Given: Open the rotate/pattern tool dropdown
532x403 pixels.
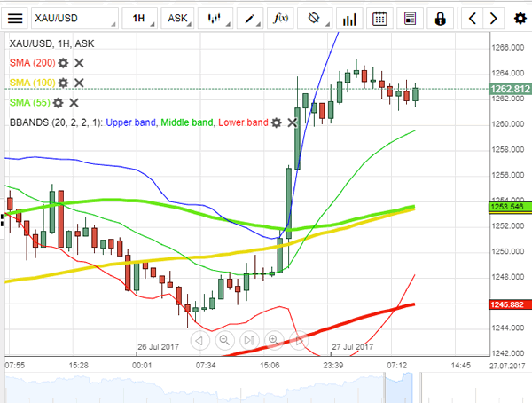Looking at the screenshot, I should [x=315, y=19].
